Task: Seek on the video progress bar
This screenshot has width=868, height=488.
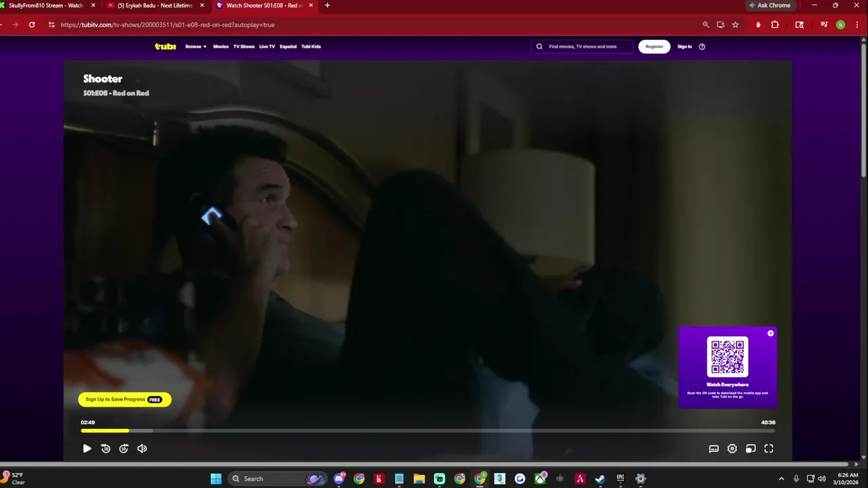Action: click(x=428, y=430)
